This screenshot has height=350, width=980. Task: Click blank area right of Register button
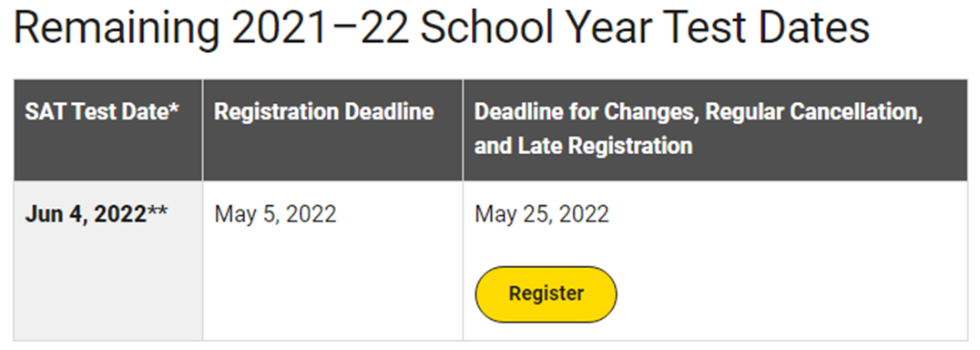(x=791, y=293)
